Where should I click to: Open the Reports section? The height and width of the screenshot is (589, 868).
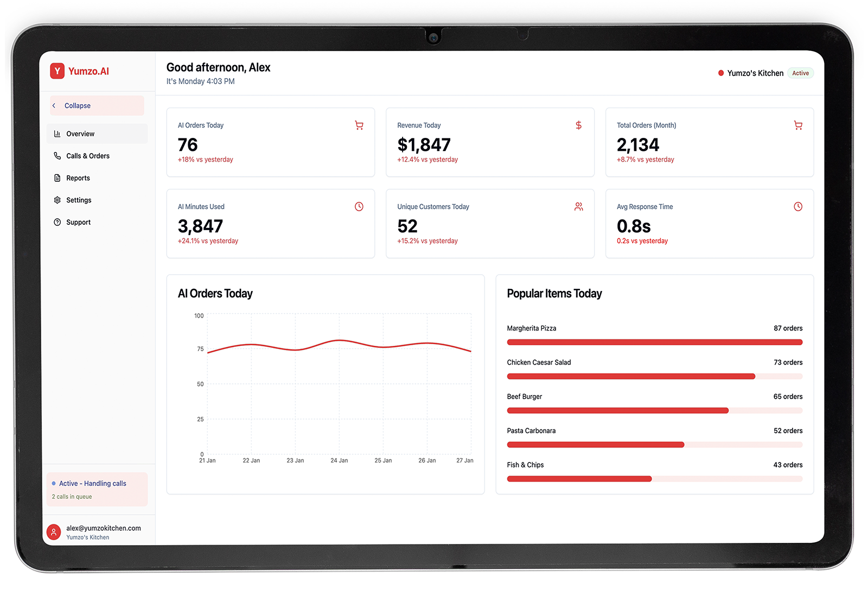(x=78, y=178)
